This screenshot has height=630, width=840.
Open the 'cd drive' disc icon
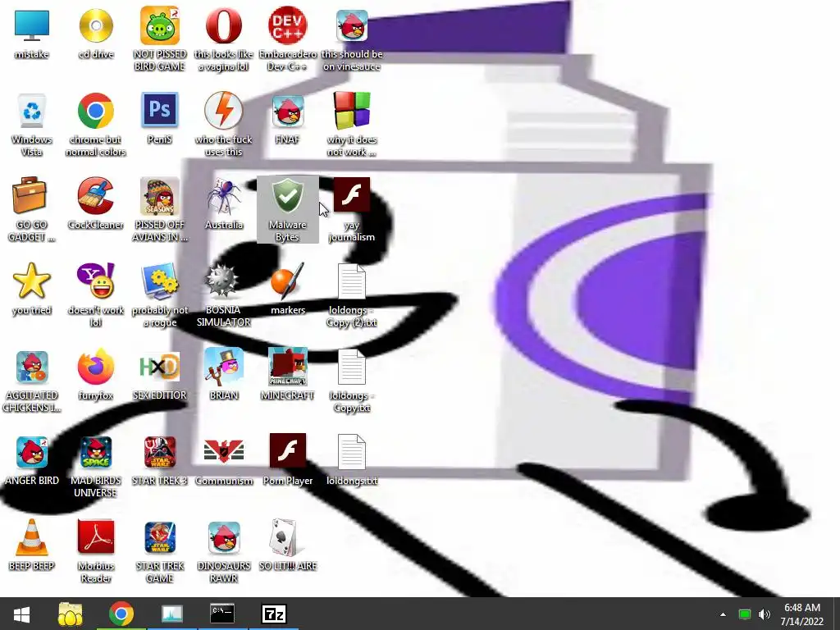coord(96,25)
